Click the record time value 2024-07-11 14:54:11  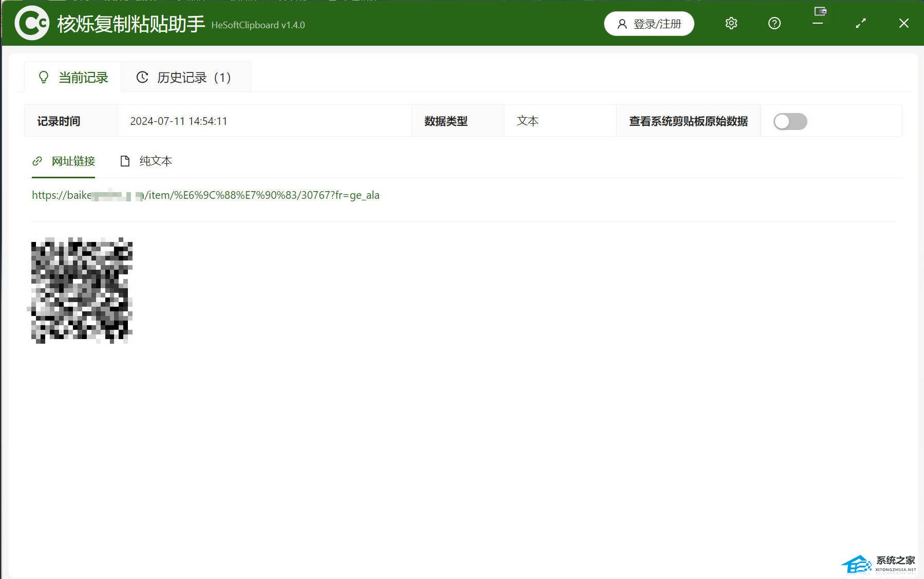(x=178, y=121)
